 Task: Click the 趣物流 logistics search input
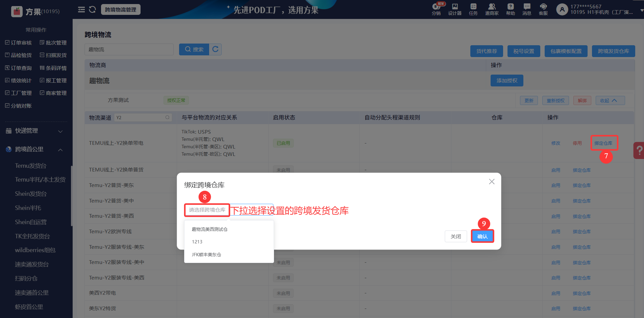(x=129, y=49)
